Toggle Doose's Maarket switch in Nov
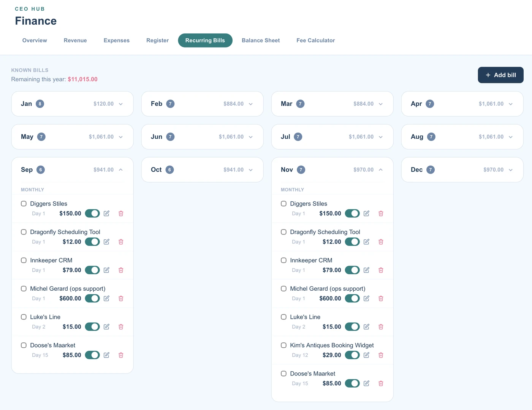The image size is (532, 410). pyautogui.click(x=352, y=383)
